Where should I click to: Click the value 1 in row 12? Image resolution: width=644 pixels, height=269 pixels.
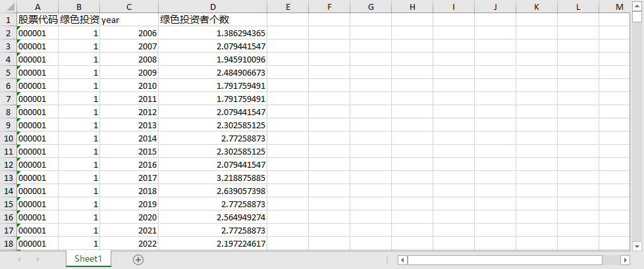tap(79, 165)
